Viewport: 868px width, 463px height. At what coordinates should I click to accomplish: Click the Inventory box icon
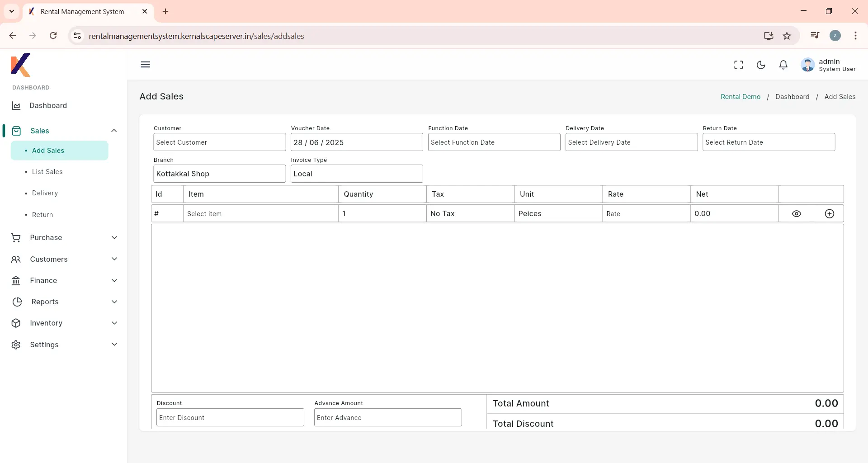pos(16,323)
